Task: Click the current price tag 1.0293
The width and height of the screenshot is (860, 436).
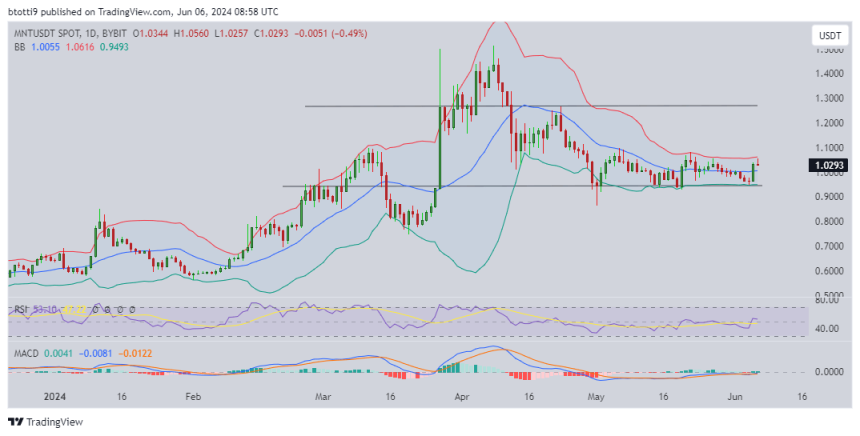Action: [829, 164]
